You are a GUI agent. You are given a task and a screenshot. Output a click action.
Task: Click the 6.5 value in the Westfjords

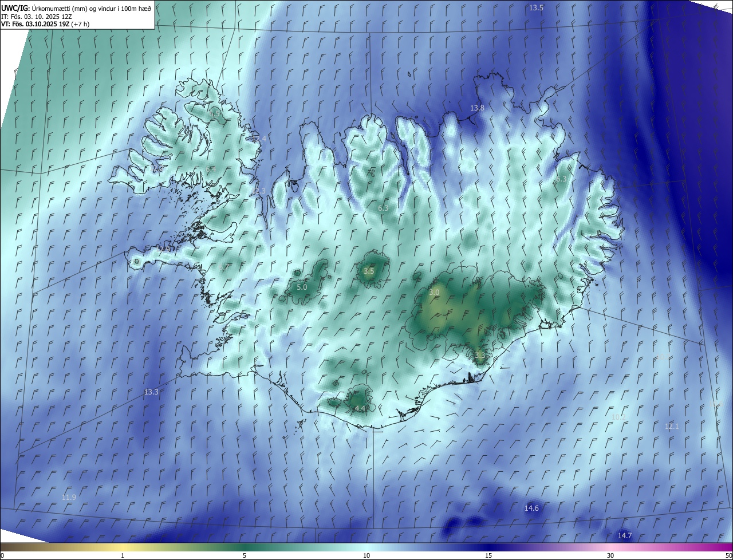(215, 114)
